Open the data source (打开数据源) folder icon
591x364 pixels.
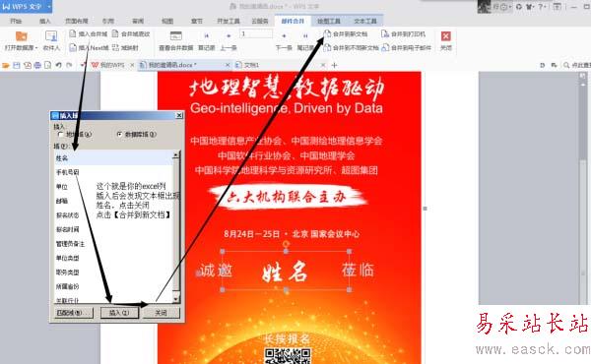pyautogui.click(x=21, y=36)
